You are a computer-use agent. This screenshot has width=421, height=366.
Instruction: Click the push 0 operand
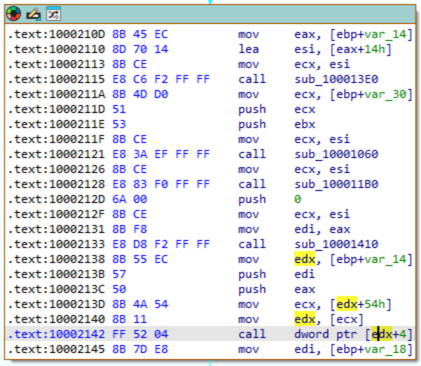(x=298, y=199)
